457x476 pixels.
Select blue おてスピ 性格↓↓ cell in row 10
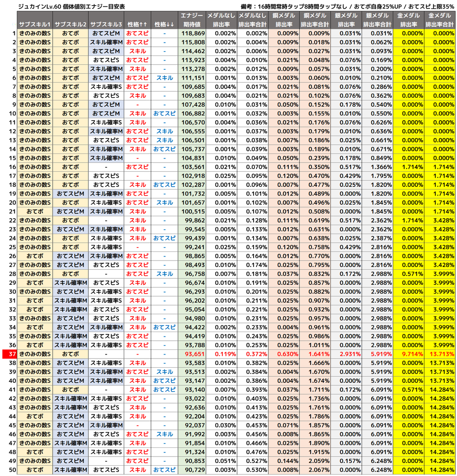tap(164, 113)
